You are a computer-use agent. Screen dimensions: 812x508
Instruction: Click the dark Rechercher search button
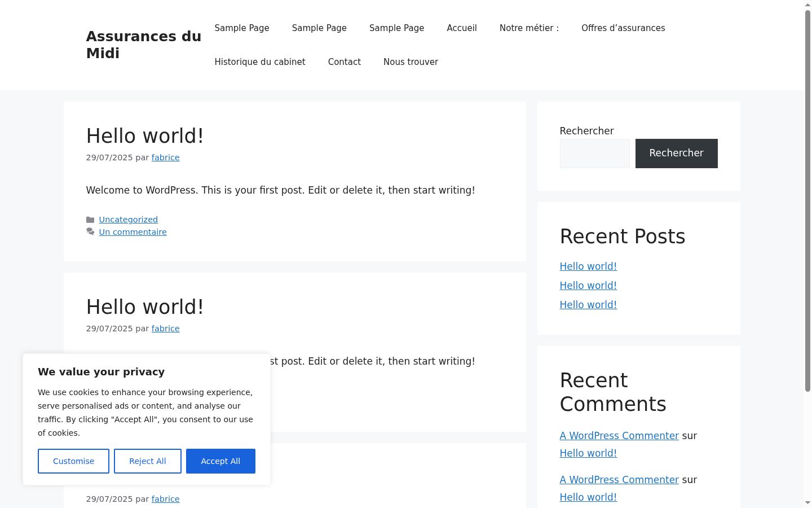coord(677,154)
